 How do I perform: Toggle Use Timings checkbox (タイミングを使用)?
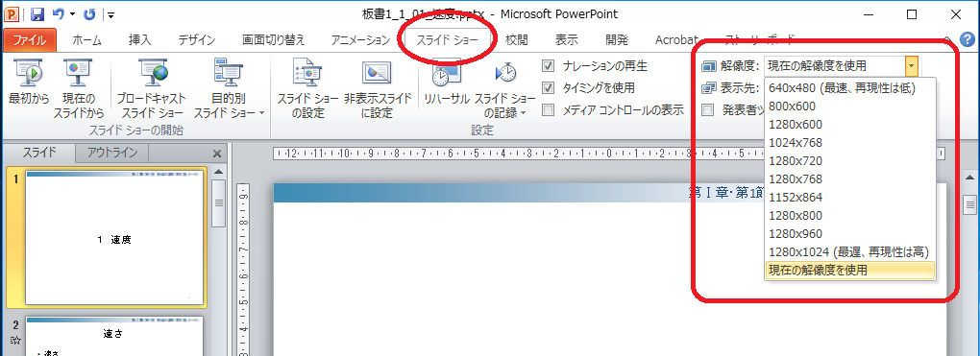point(548,87)
